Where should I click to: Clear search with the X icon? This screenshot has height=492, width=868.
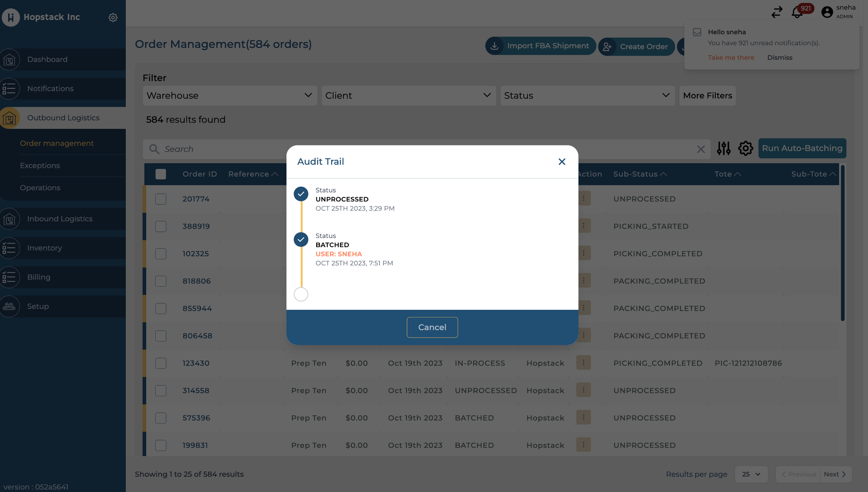pyautogui.click(x=700, y=149)
